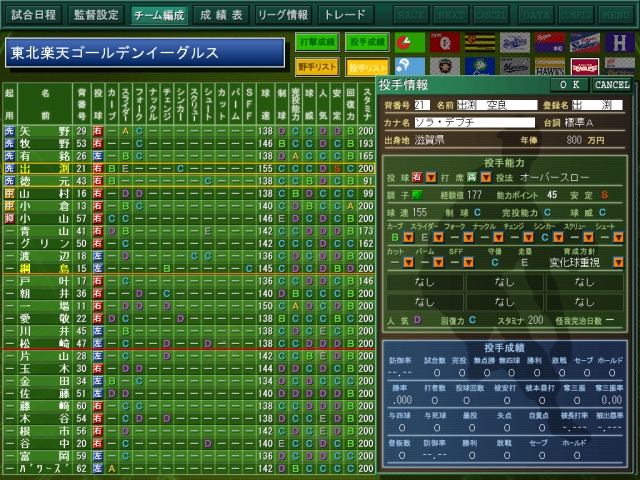Click 有銘's left-handed 左 badge
This screenshot has width=640, height=480.
98,156
